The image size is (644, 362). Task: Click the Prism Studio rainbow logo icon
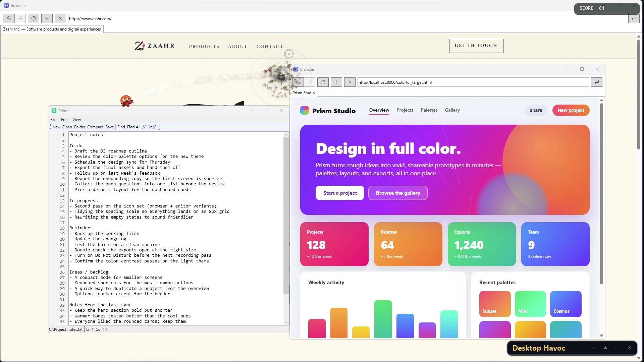[x=305, y=110]
